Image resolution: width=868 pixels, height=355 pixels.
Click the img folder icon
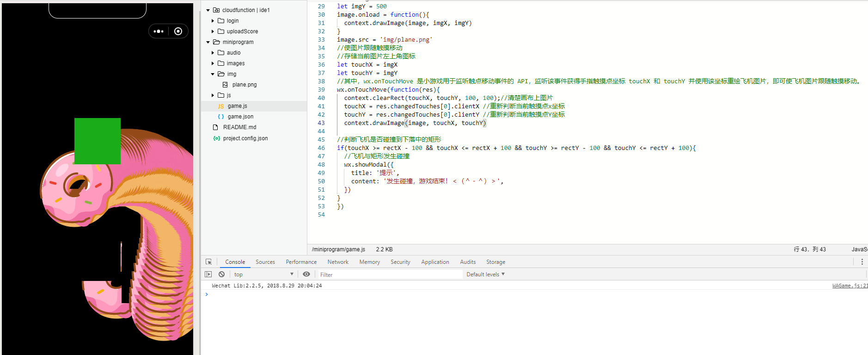[221, 74]
